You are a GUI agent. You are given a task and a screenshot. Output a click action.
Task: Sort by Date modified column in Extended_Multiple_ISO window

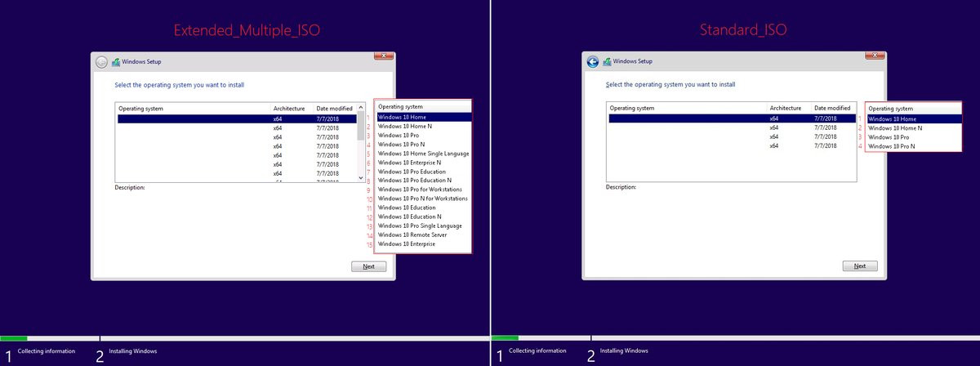click(335, 108)
